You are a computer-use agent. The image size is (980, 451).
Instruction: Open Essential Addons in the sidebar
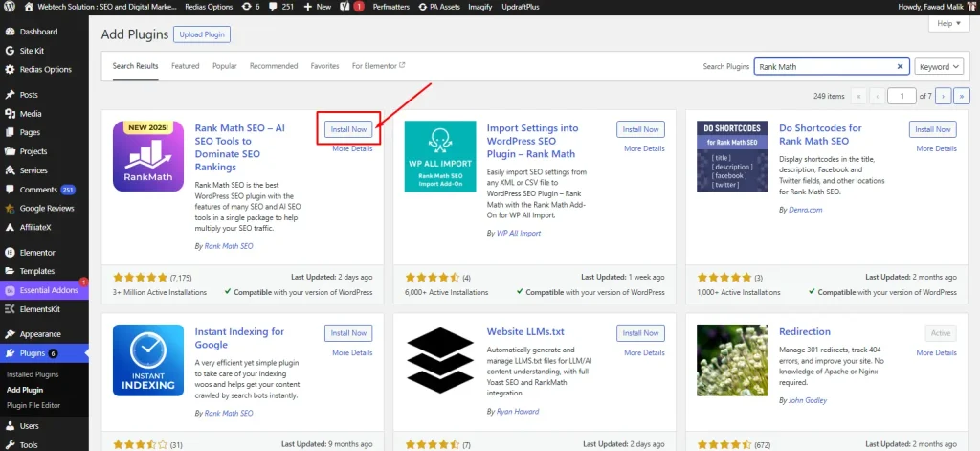click(44, 290)
